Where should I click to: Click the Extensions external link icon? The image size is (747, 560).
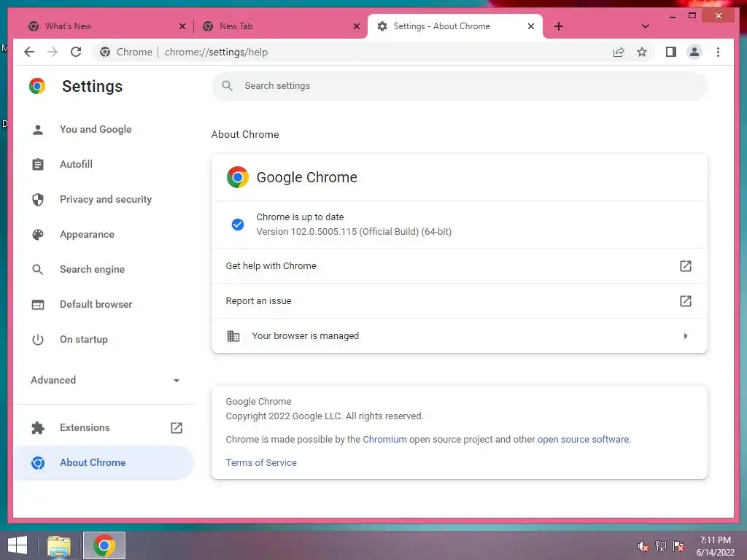(177, 427)
